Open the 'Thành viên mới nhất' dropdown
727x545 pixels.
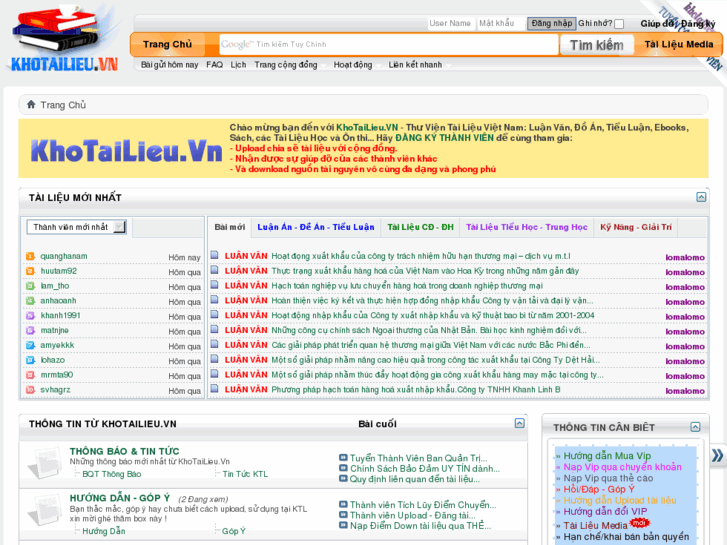(x=77, y=227)
